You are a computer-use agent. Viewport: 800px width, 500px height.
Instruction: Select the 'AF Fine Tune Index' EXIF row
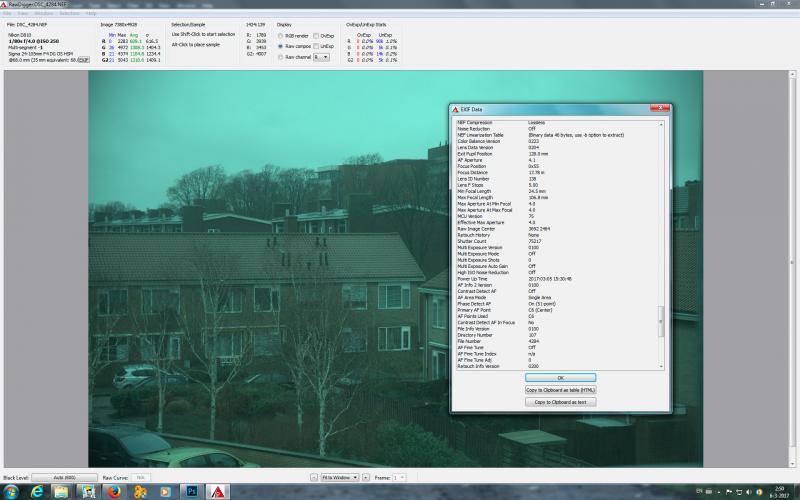[557, 354]
